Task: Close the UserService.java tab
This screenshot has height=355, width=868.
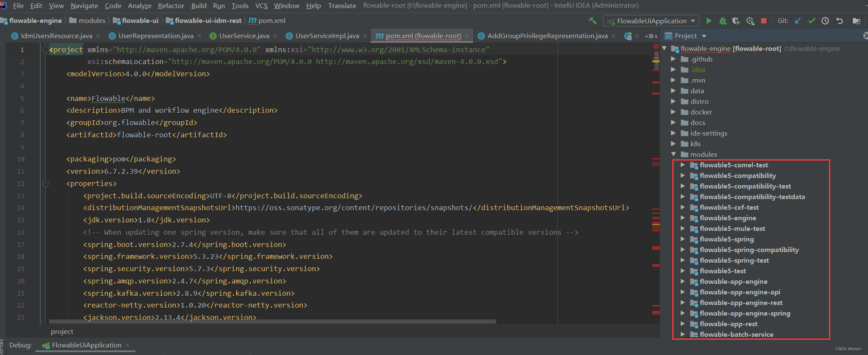Action: coord(275,36)
